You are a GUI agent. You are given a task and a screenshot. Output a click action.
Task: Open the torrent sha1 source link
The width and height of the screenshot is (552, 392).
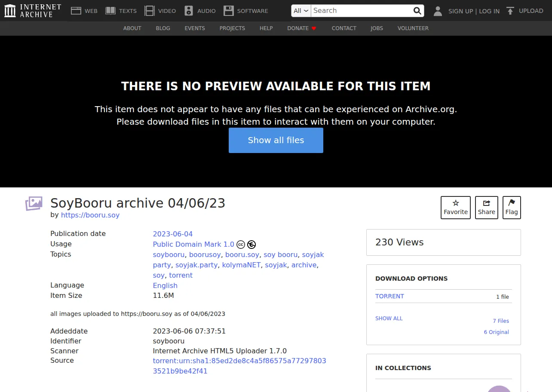tap(239, 366)
